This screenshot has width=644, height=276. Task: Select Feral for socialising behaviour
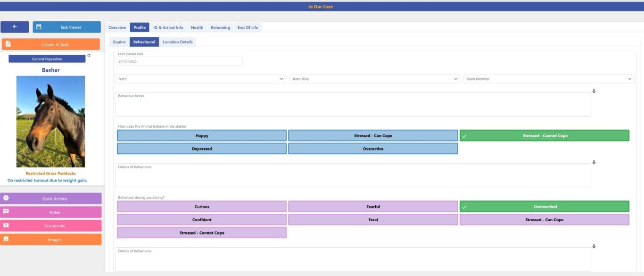pyautogui.click(x=373, y=220)
